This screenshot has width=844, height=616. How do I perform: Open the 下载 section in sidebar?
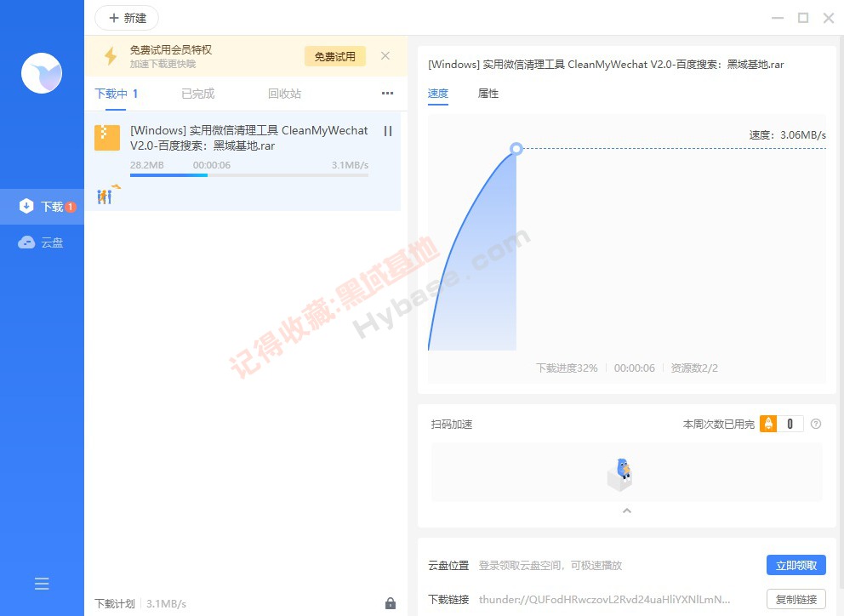click(42, 207)
